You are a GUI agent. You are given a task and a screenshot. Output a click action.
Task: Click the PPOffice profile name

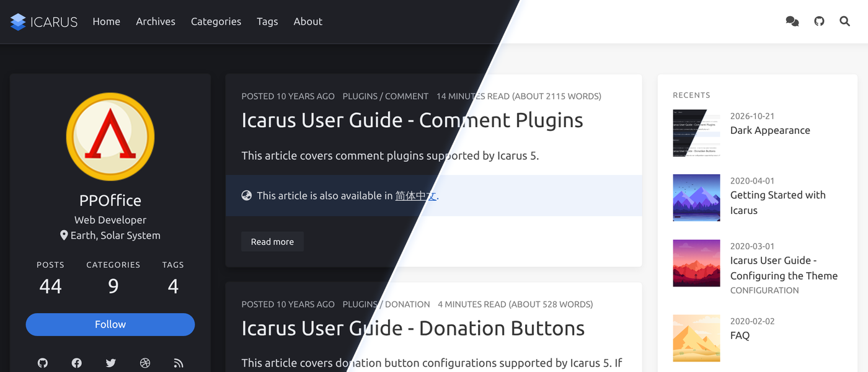[x=110, y=200]
